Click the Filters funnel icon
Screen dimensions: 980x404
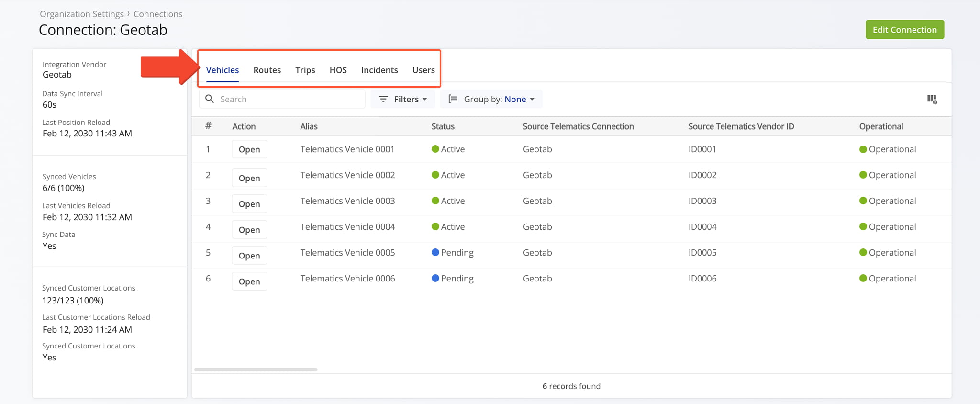tap(383, 99)
